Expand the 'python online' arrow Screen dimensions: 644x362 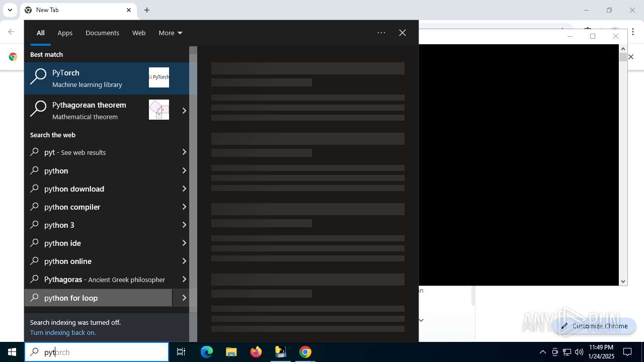(184, 261)
